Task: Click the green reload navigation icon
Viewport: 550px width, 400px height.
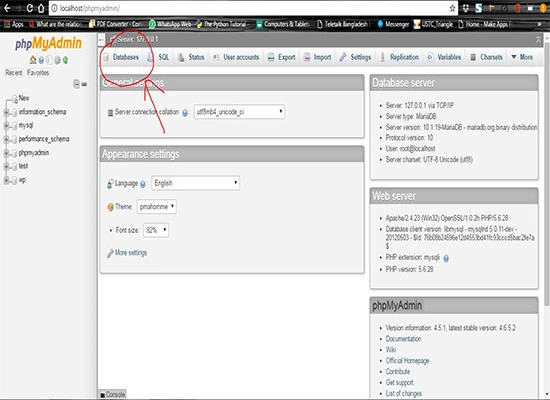Action: [x=65, y=60]
